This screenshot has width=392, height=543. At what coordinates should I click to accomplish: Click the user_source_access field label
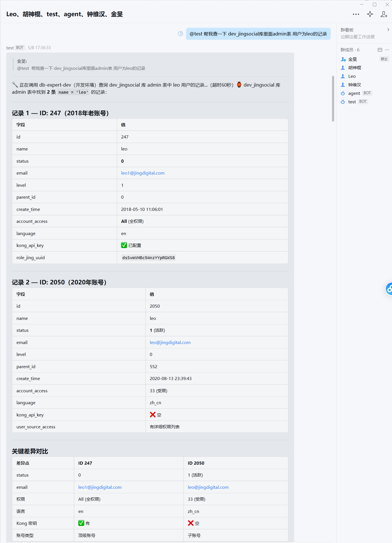click(x=36, y=427)
